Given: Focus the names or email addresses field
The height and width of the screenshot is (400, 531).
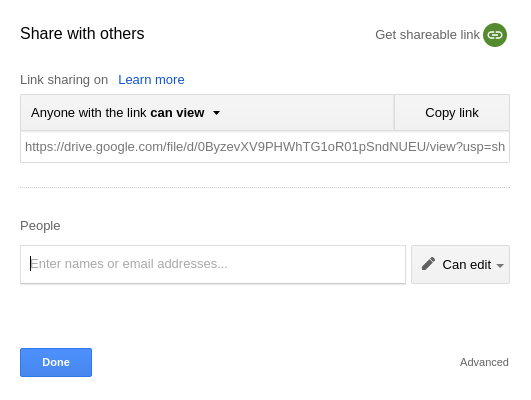Looking at the screenshot, I should (x=213, y=264).
